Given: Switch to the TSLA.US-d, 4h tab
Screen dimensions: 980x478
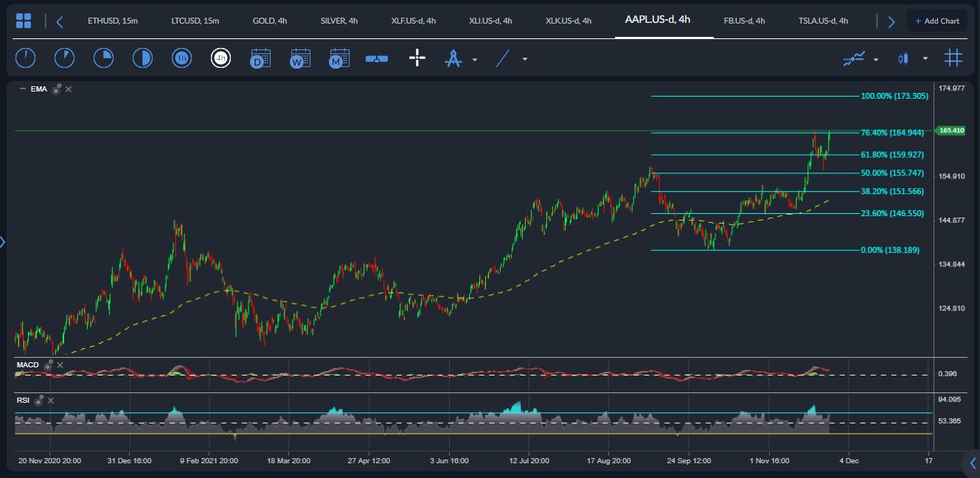Looking at the screenshot, I should (x=823, y=21).
